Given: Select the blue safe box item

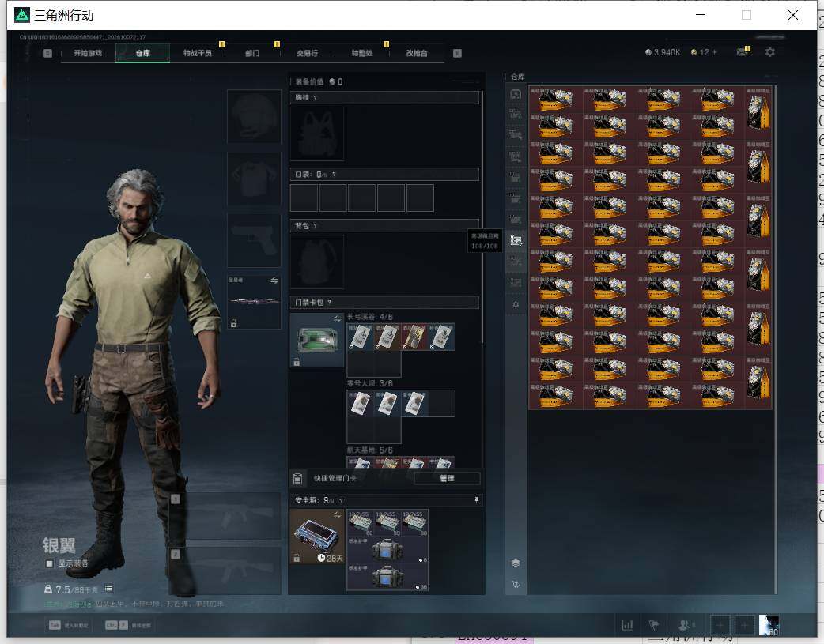Looking at the screenshot, I should tap(317, 537).
